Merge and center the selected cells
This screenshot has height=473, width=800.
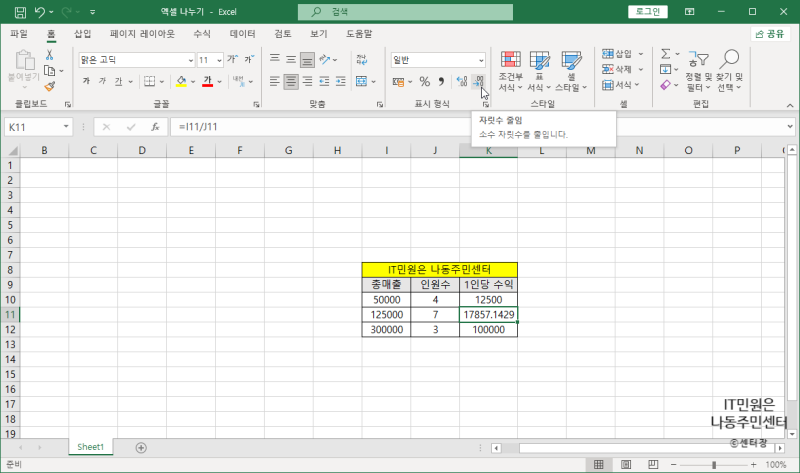[x=361, y=81]
